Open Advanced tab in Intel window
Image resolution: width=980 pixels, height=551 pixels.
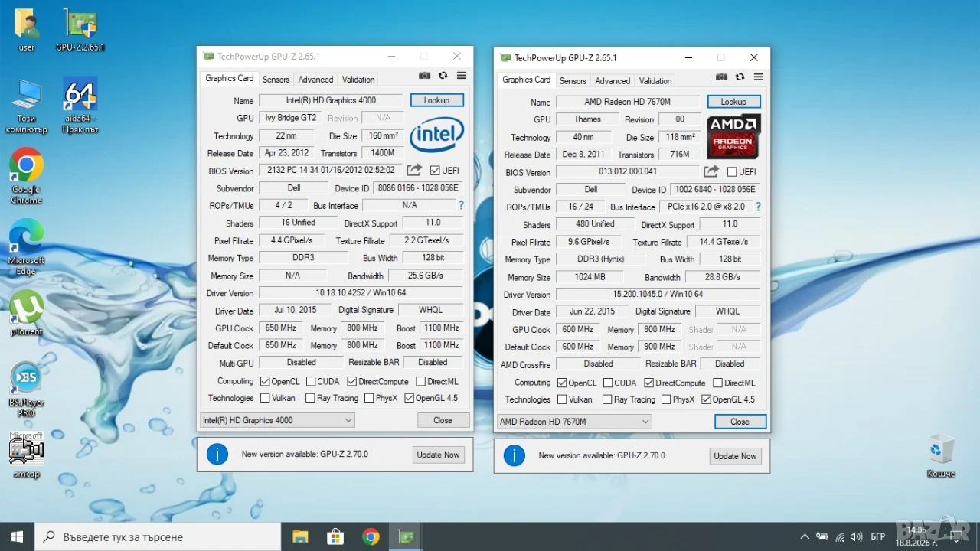click(x=315, y=80)
